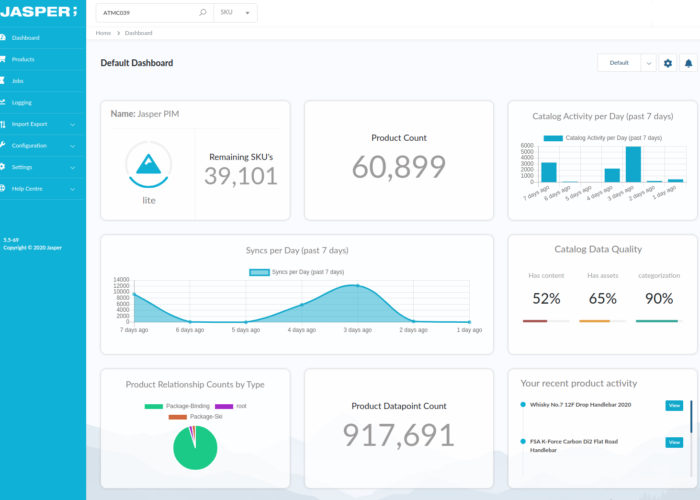Click the 4 days ago sync point
This screenshot has width=700, height=500.
point(302,305)
